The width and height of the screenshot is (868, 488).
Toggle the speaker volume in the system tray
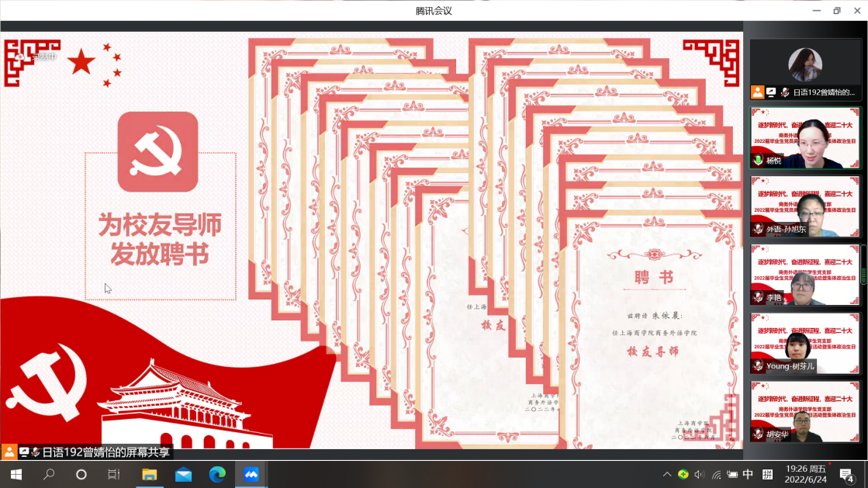click(699, 475)
